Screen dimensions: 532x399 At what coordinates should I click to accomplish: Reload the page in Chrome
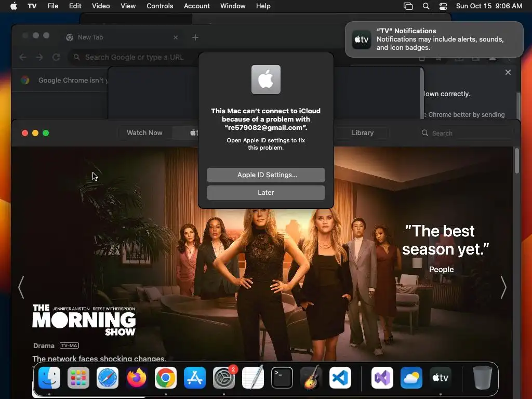pos(56,57)
